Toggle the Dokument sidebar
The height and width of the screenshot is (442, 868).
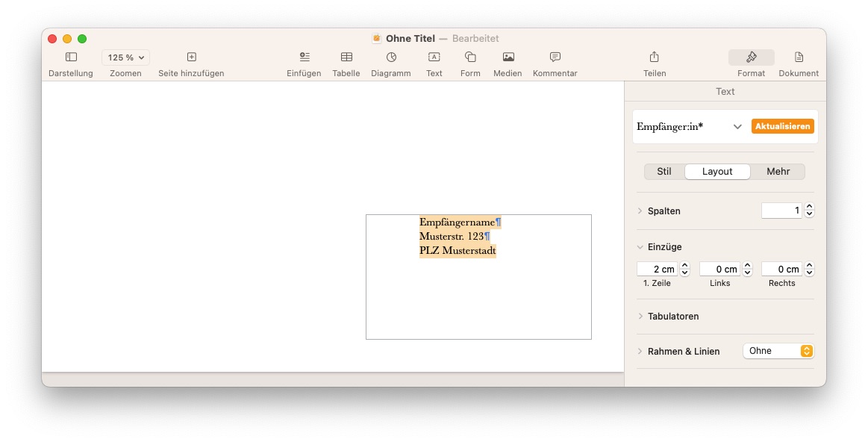pos(799,57)
